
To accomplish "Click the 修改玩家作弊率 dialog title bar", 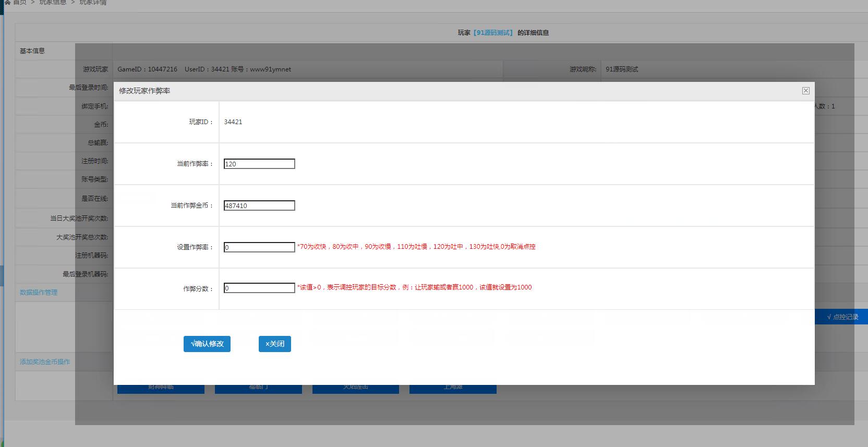I will coord(417,91).
